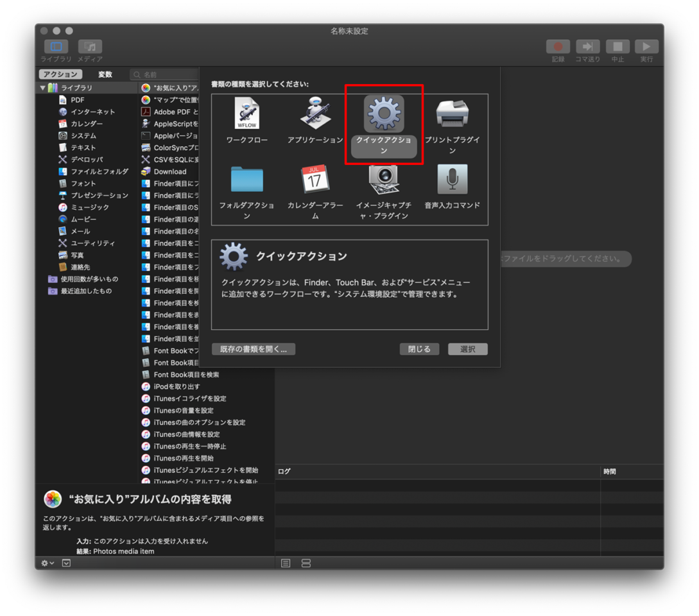The width and height of the screenshot is (699, 616).
Task: Click the 閉じる button
Action: coord(419,349)
